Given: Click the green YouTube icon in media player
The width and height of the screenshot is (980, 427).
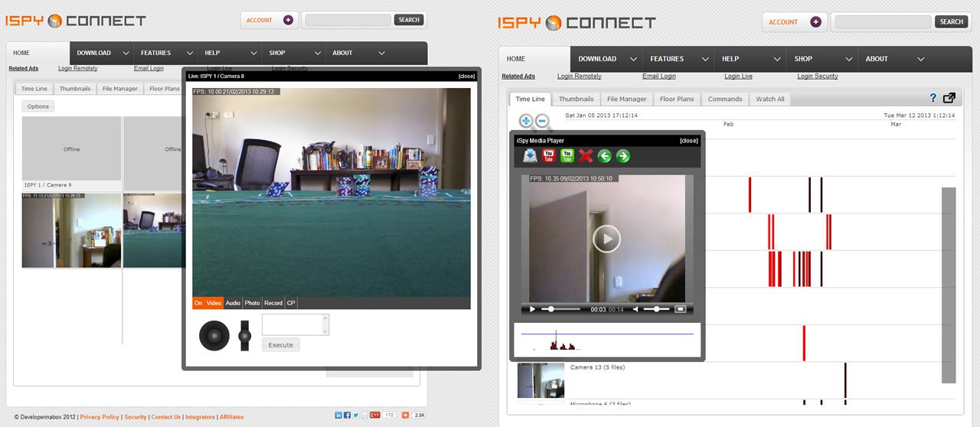Looking at the screenshot, I should point(567,156).
